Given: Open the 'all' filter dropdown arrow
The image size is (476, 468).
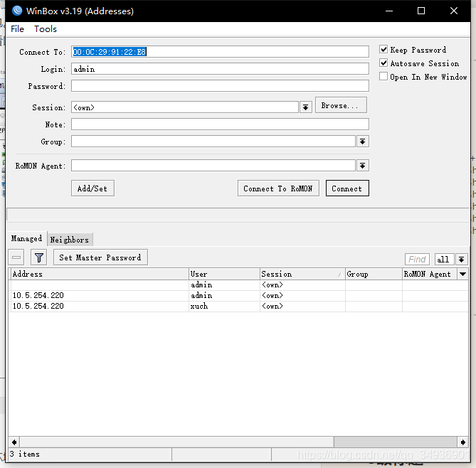Looking at the screenshot, I should (x=462, y=260).
